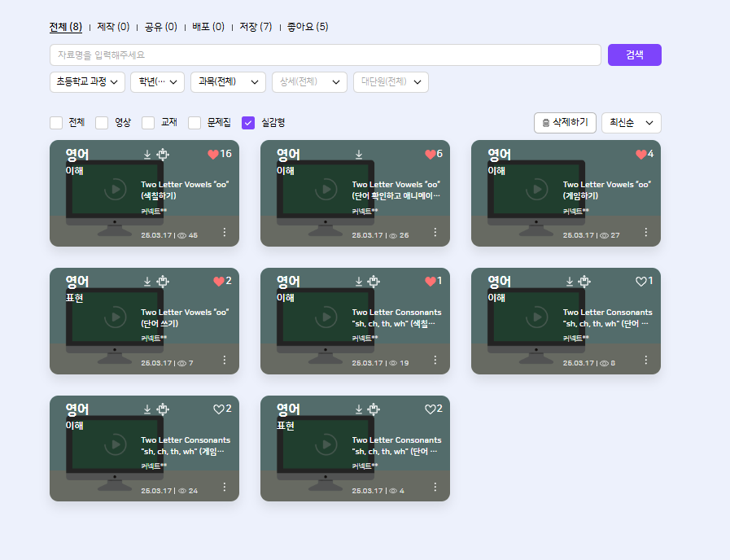The image size is (730, 560).
Task: Open the 최신순 sort dropdown
Action: coord(631,123)
